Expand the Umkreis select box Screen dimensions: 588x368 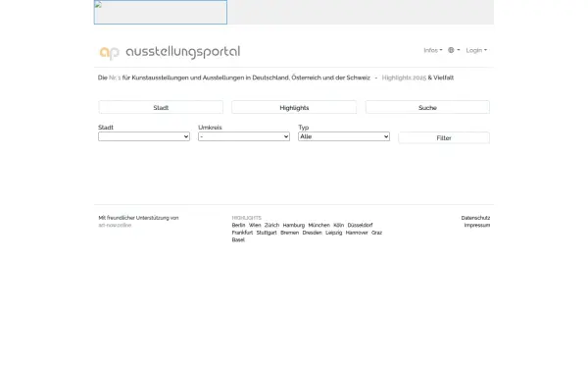(244, 136)
